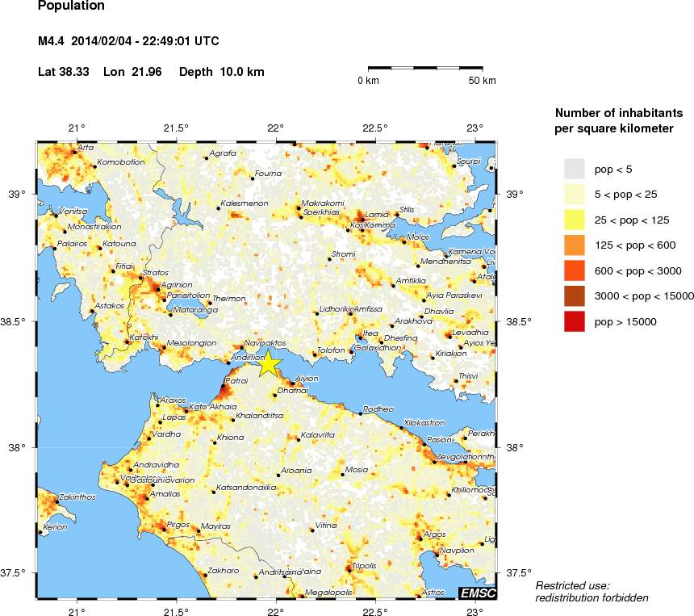Image resolution: width=694 pixels, height=616 pixels.
Task: Click the Zakinthos city marker
Action: coord(56,501)
